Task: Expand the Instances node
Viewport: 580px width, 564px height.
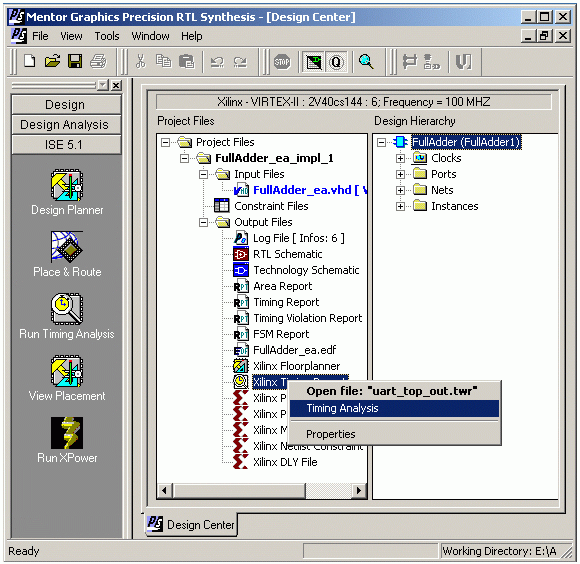Action: click(x=400, y=206)
